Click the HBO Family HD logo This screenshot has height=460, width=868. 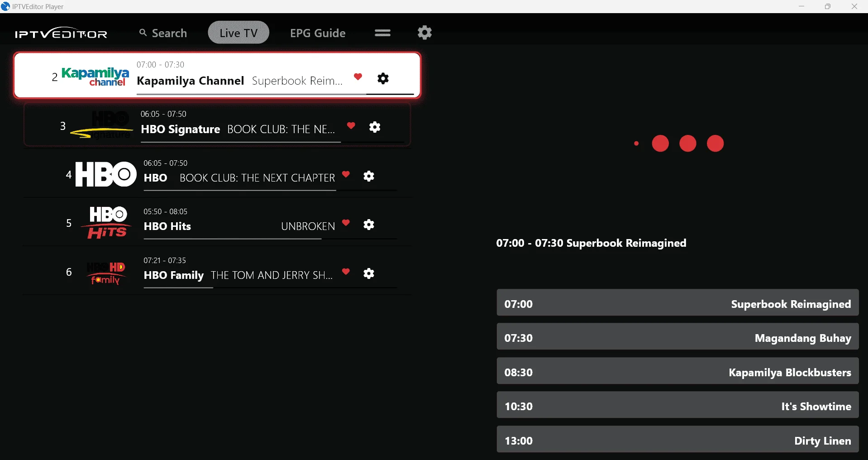point(106,273)
